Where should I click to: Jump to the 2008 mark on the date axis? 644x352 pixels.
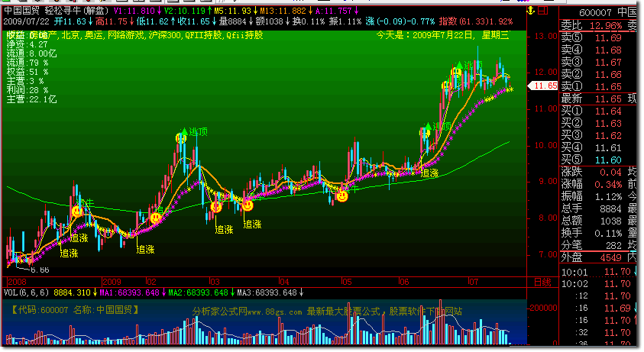[17, 282]
